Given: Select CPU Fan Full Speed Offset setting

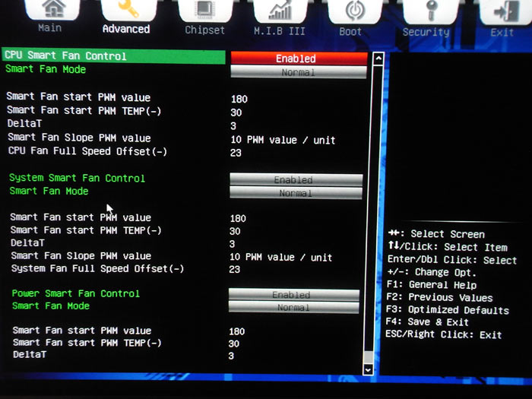Looking at the screenshot, I should tap(87, 151).
